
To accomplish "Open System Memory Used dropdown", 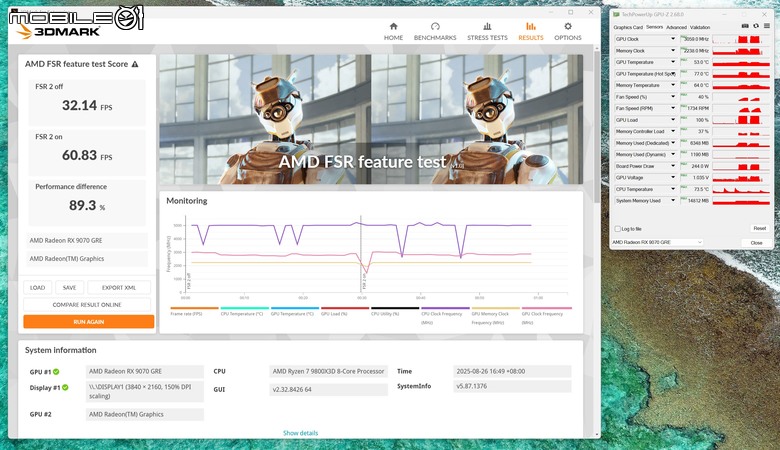I will [x=673, y=200].
